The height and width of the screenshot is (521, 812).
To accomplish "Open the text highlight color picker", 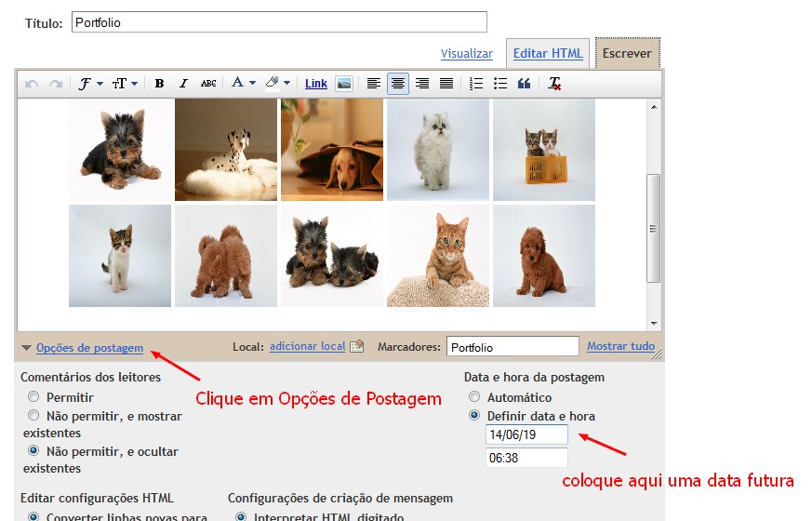I will click(x=277, y=83).
